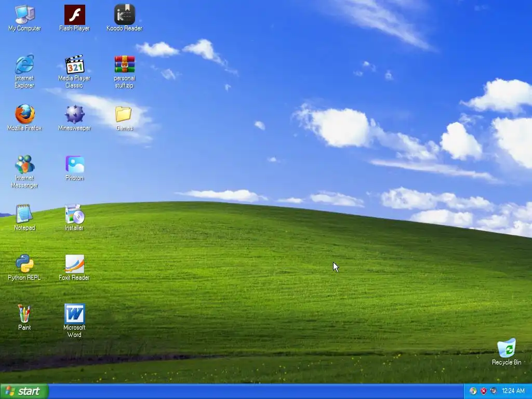Click the Foxit Reader icon
This screenshot has height=399, width=532.
(75, 268)
